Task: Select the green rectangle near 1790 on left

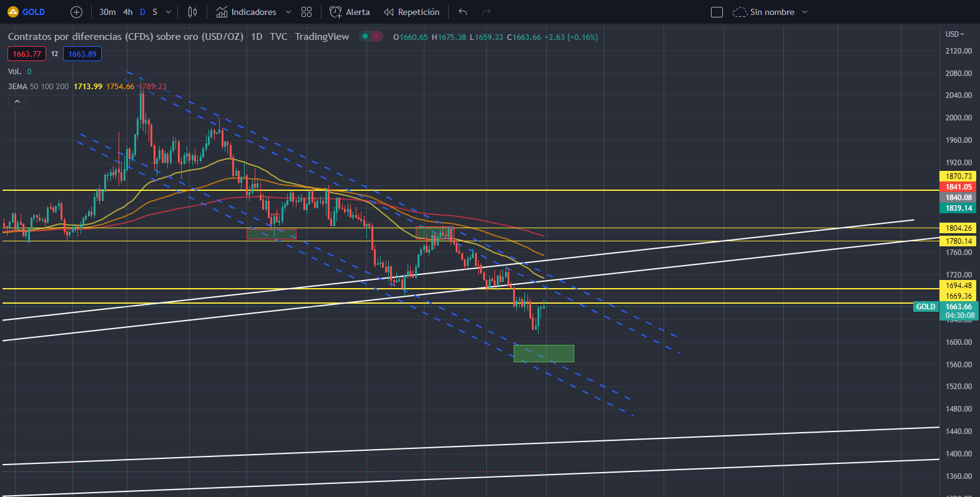Action: pyautogui.click(x=272, y=234)
